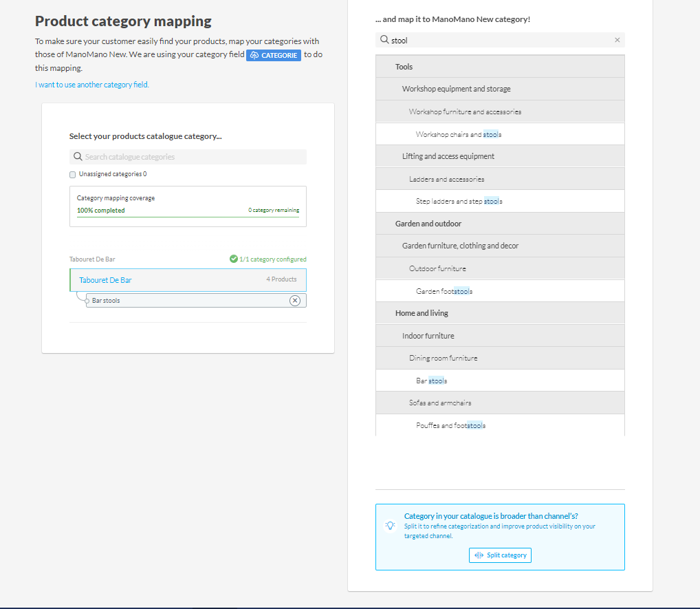Toggle the Unassigned categories checkbox

pos(73,175)
